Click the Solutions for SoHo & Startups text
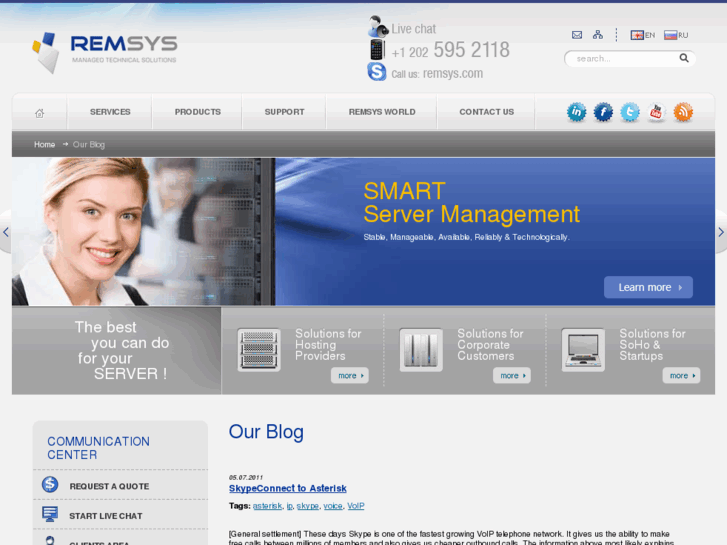 tap(652, 345)
